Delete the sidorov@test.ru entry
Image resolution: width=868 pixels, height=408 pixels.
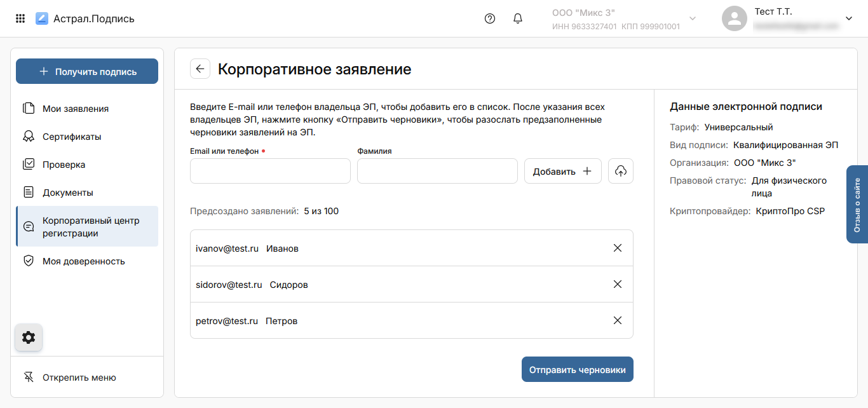617,284
